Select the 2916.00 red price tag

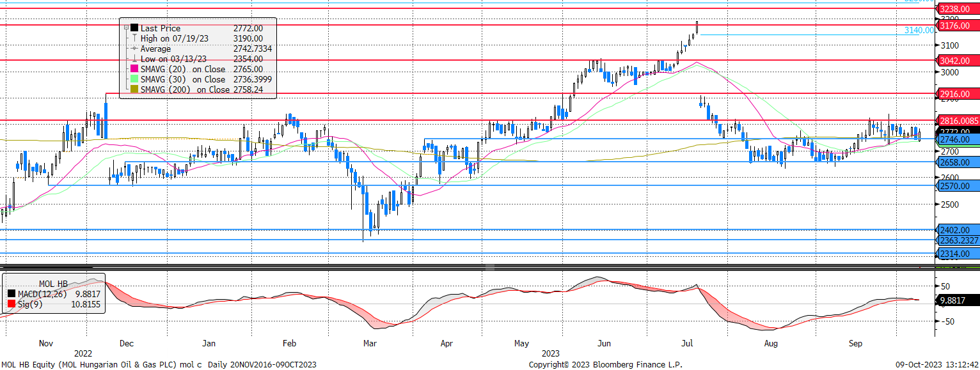click(957, 93)
